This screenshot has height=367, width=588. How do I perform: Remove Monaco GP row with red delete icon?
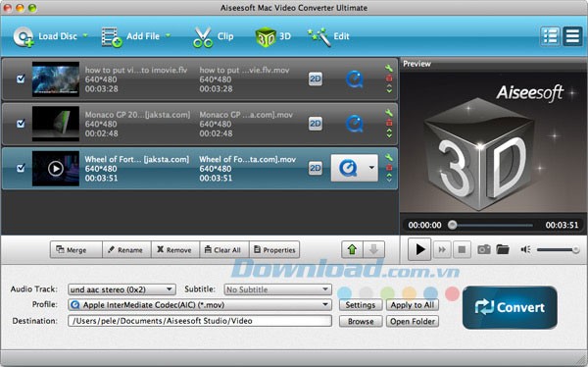(389, 123)
